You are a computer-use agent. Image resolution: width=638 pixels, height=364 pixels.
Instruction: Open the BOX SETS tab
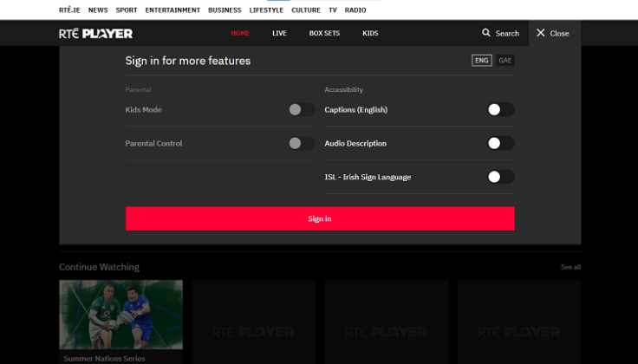coord(324,33)
